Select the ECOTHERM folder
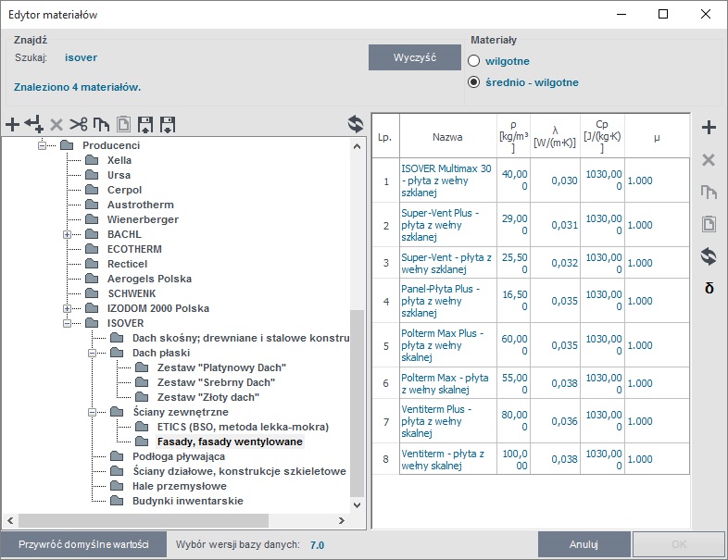The width and height of the screenshot is (728, 560). tap(134, 249)
